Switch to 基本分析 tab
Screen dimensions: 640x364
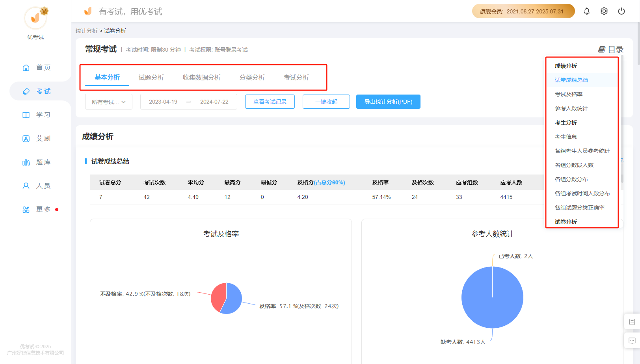tap(107, 77)
